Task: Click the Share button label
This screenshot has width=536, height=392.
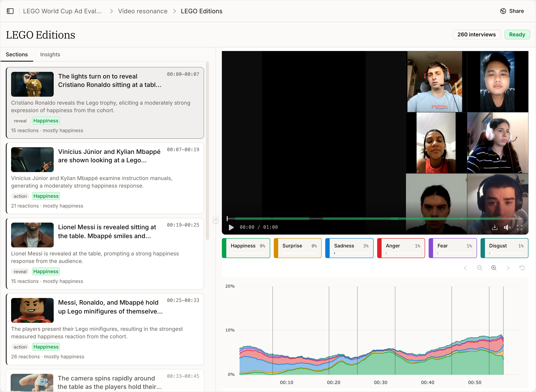Action: coord(516,11)
